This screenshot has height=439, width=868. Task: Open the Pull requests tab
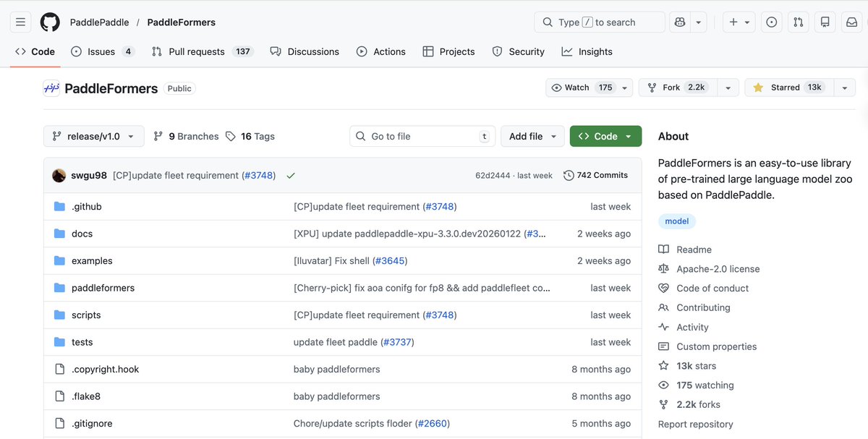coord(202,51)
